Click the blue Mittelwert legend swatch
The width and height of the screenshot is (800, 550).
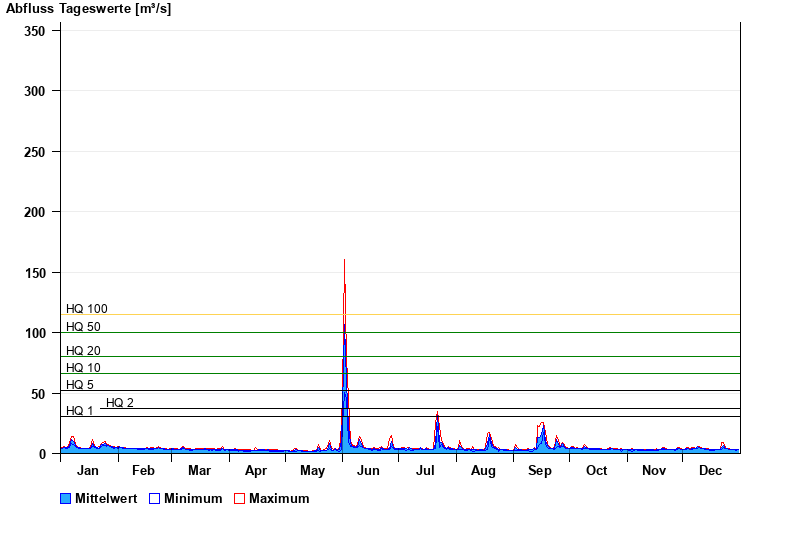66,499
